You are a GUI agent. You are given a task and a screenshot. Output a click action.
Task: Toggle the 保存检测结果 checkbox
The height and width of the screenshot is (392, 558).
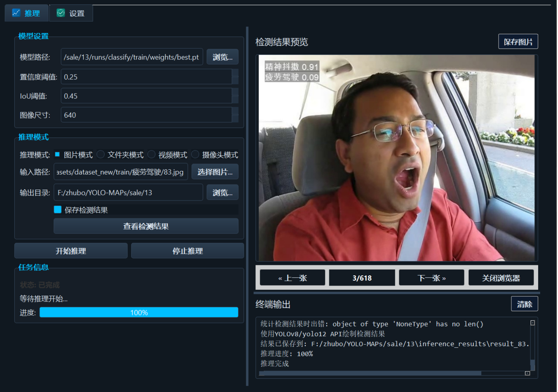(x=57, y=210)
